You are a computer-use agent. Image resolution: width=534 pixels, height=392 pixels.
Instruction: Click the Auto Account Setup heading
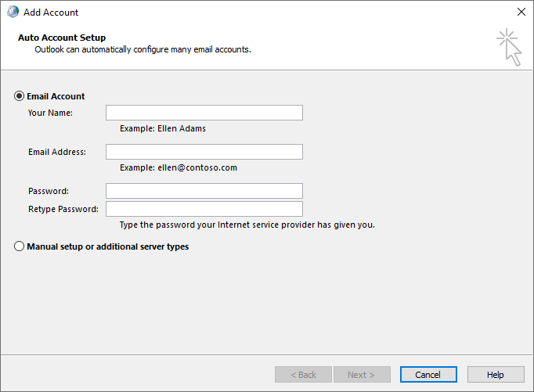tap(62, 38)
